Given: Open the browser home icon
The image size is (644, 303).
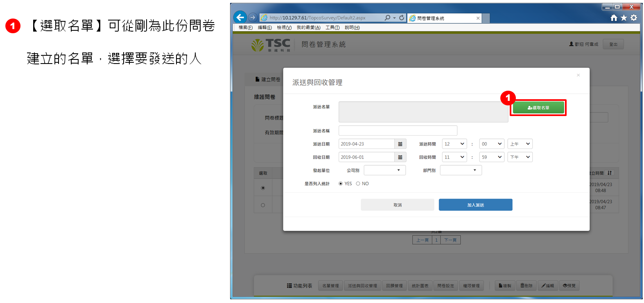Looking at the screenshot, I should coord(614,18).
